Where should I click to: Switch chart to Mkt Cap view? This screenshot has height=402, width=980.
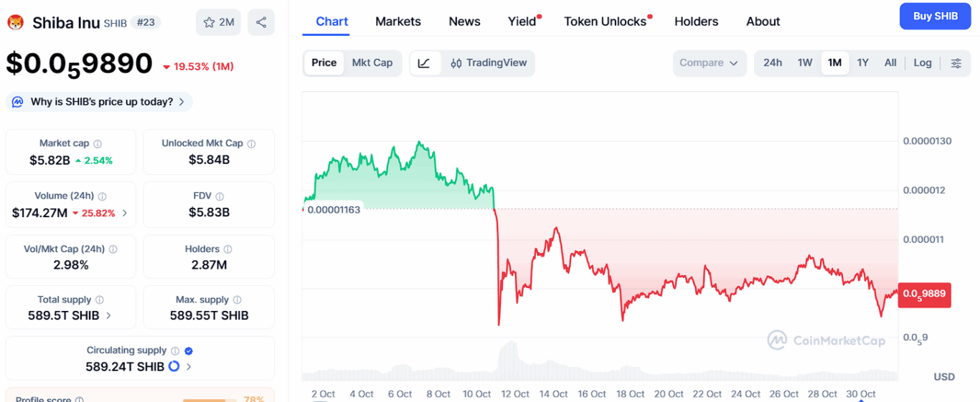click(x=372, y=63)
